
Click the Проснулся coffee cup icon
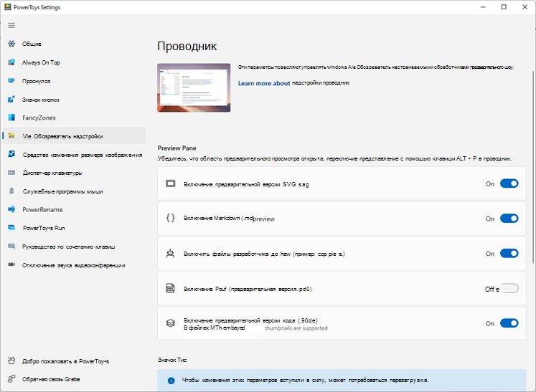(11, 81)
